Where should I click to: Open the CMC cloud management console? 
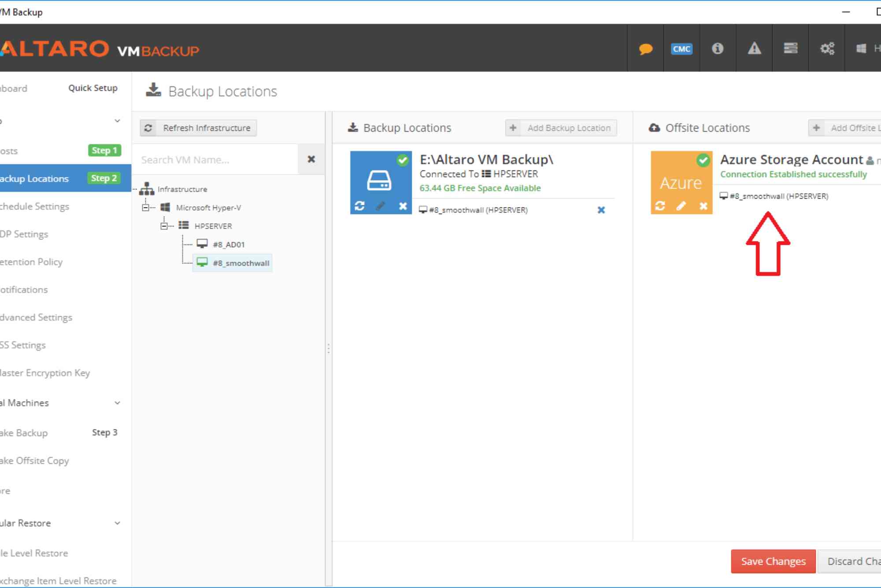click(x=681, y=48)
